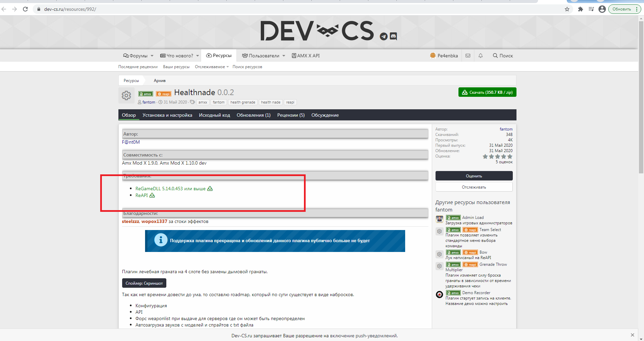
Task: Open the browser extensions puzzle icon
Action: coord(580,9)
